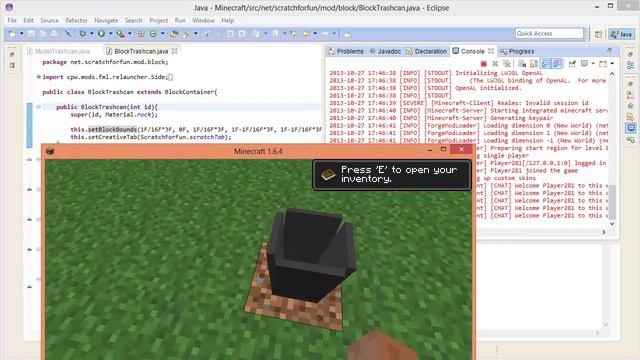640x360 pixels.
Task: Click the Quick Access search field
Action: (x=549, y=33)
